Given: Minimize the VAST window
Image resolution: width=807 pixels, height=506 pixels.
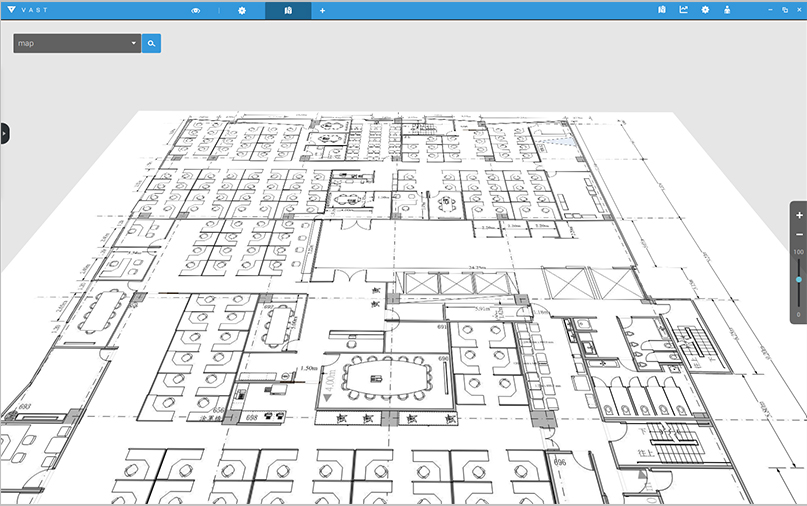Looking at the screenshot, I should pos(770,10).
